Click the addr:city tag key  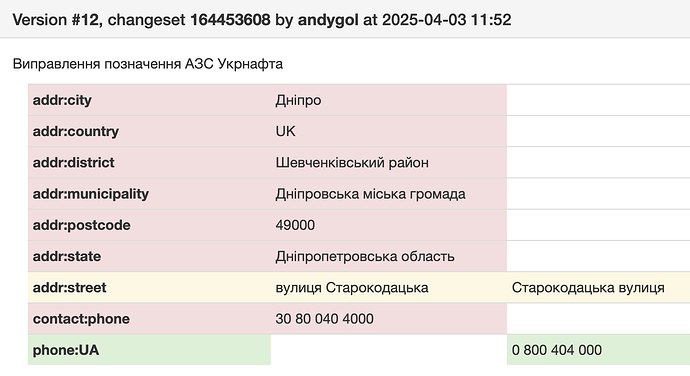[62, 100]
